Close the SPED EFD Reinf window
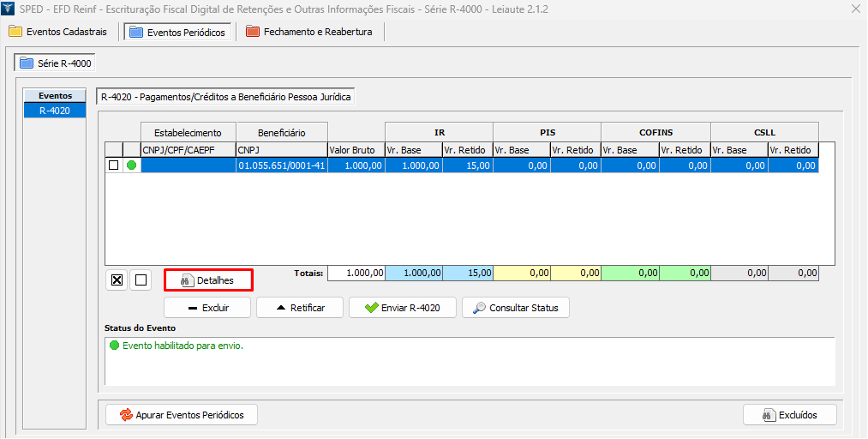This screenshot has width=868, height=439. (854, 9)
